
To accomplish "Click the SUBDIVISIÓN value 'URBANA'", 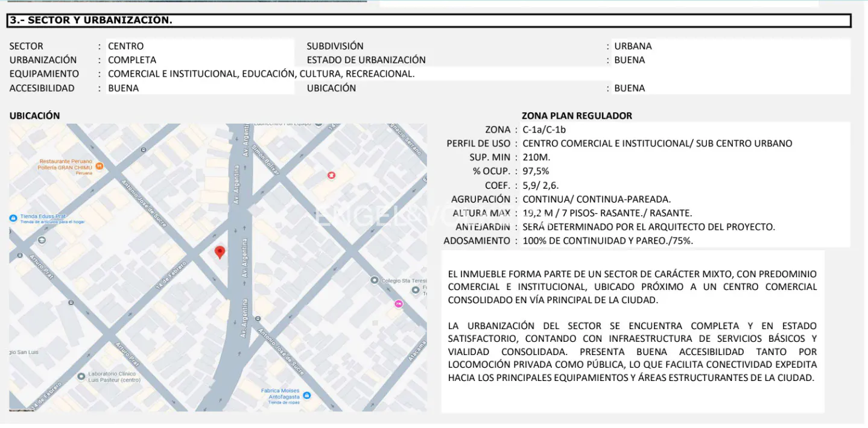I will [x=633, y=46].
